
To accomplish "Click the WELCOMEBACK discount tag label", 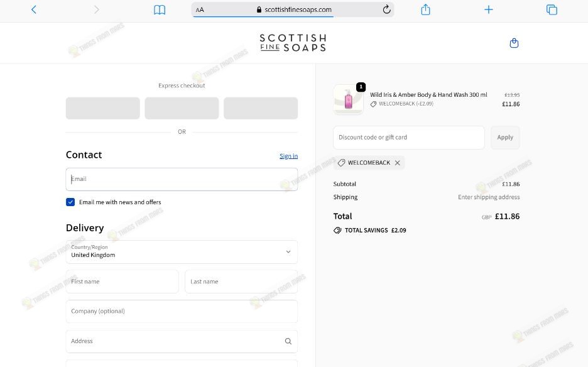I will (369, 163).
